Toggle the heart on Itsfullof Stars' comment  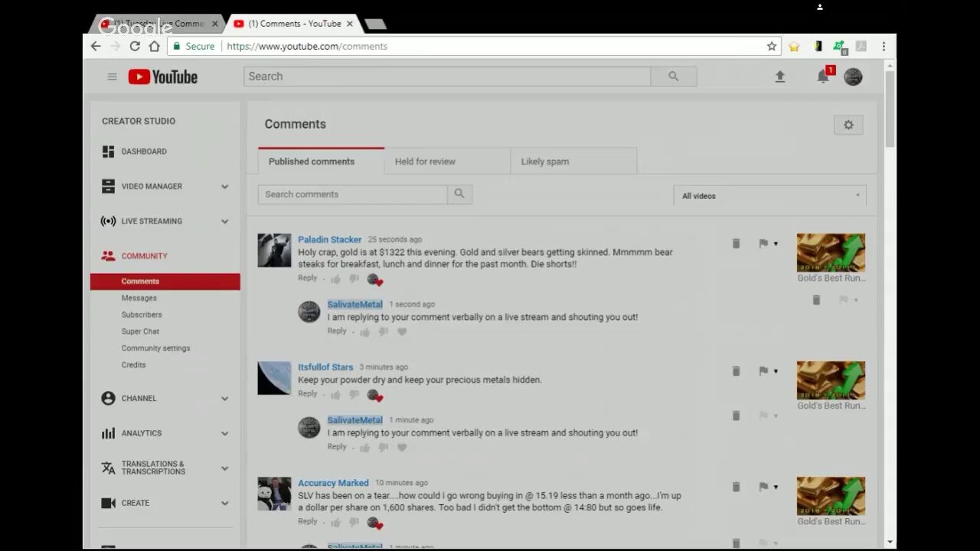(374, 396)
